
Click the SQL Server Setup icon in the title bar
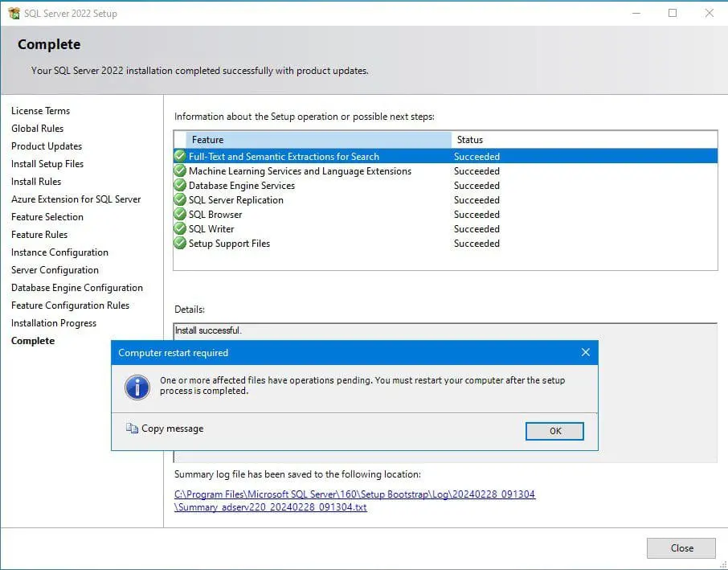click(x=12, y=13)
